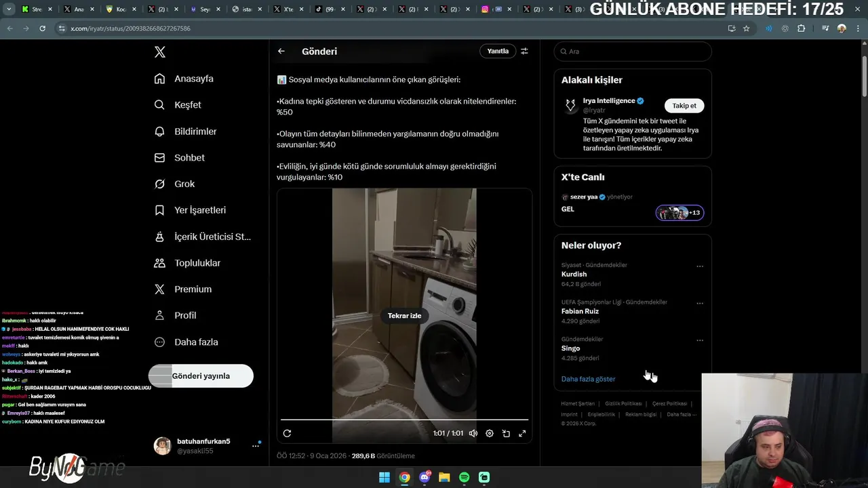868x488 pixels.
Task: Open Çerez Politikası footer link
Action: click(x=669, y=404)
